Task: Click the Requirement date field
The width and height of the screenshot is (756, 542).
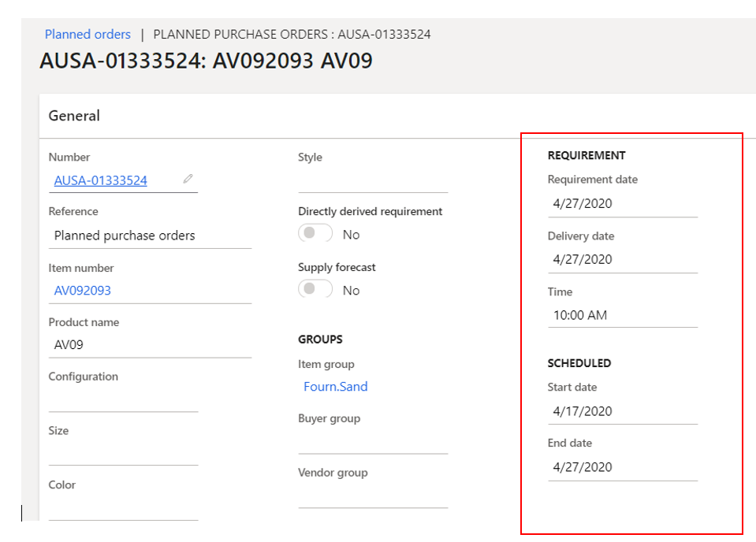Action: [x=622, y=203]
